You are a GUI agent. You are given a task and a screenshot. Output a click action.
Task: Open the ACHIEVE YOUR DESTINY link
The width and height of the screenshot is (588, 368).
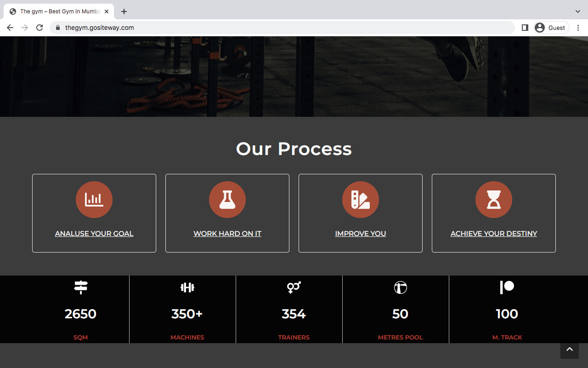494,234
